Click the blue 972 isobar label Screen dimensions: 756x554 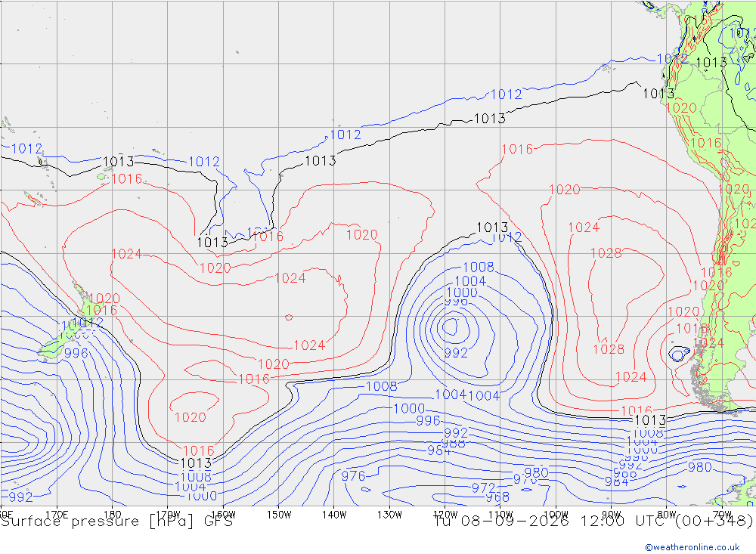pos(483,488)
